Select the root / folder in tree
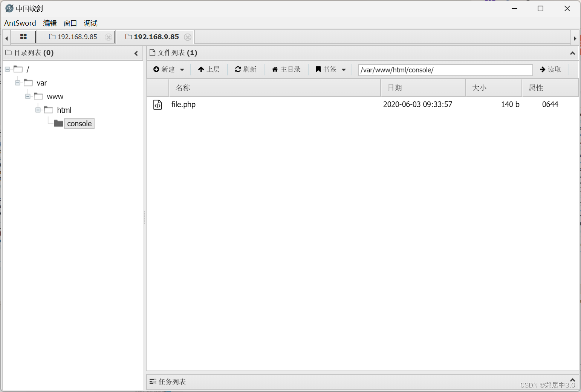This screenshot has height=392, width=581. pyautogui.click(x=28, y=69)
